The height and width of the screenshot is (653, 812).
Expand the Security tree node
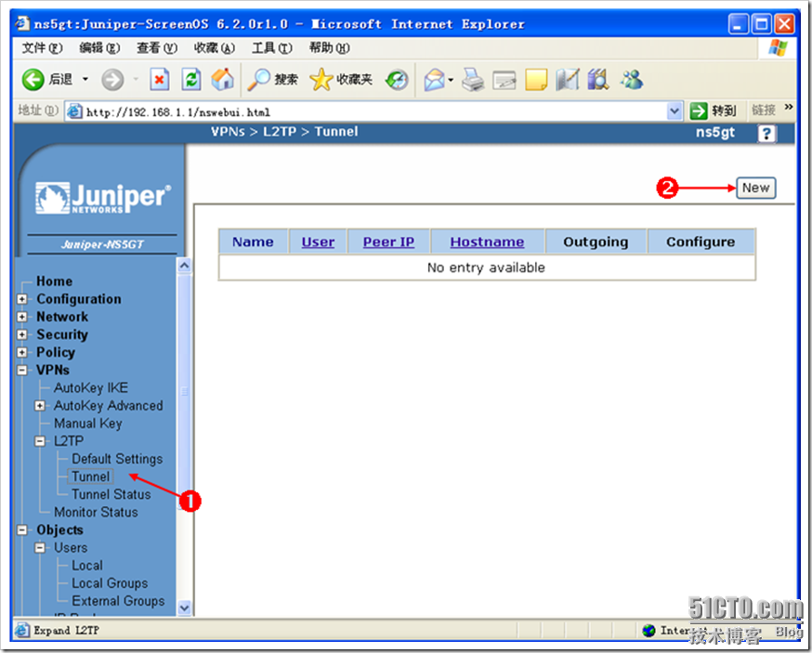pos(21,334)
